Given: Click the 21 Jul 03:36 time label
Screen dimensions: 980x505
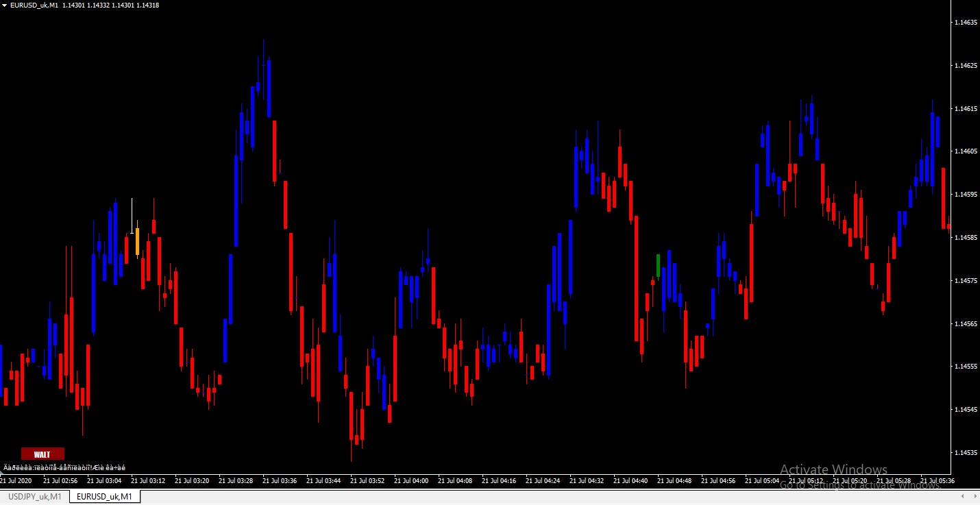Looking at the screenshot, I should [280, 481].
